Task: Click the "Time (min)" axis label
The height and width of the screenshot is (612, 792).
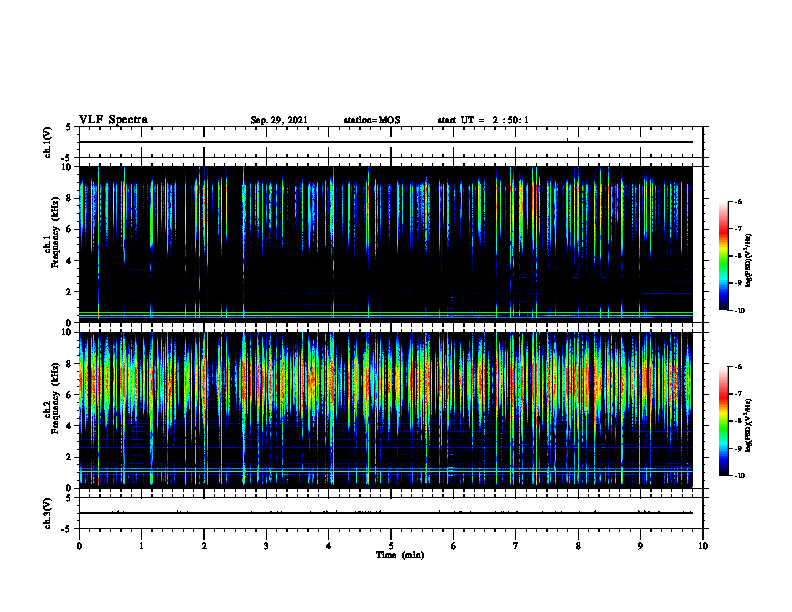Action: click(400, 555)
